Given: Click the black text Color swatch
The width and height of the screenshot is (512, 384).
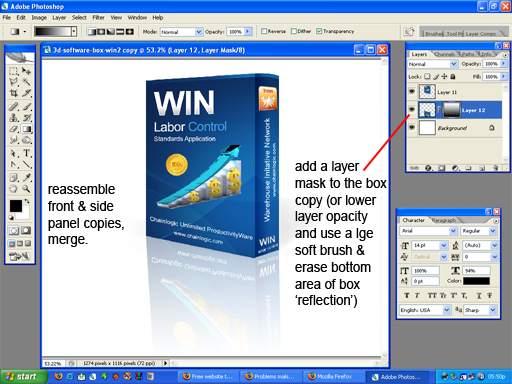Looking at the screenshot, I should 476,281.
